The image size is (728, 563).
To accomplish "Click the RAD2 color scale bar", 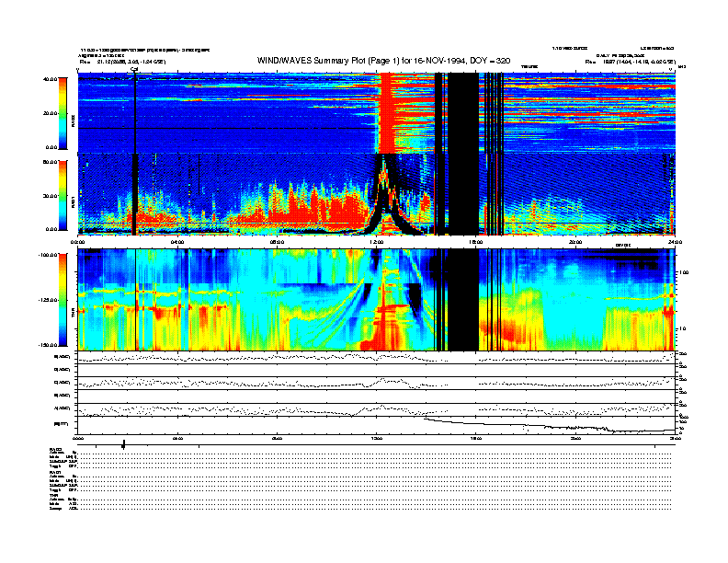I will tap(63, 113).
